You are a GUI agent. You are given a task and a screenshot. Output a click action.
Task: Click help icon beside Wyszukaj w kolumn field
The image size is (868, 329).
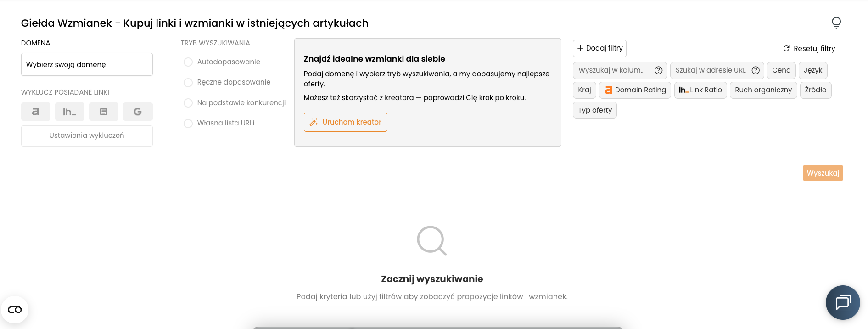[658, 70]
